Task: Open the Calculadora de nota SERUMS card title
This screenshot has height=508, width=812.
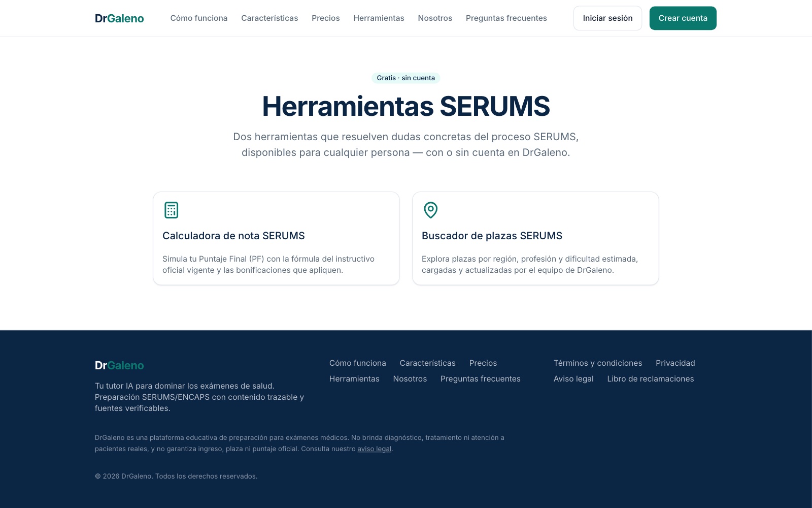Action: click(233, 236)
